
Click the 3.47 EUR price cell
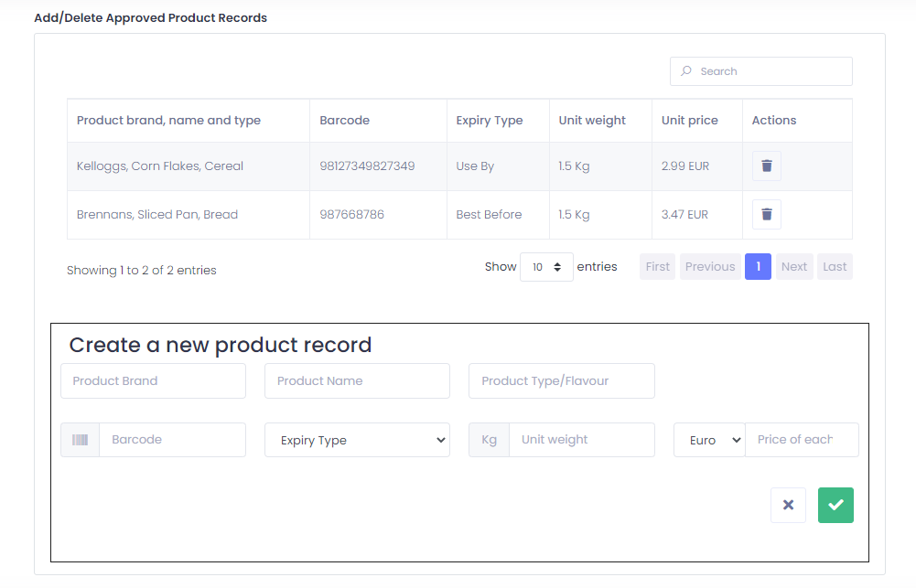pos(697,215)
